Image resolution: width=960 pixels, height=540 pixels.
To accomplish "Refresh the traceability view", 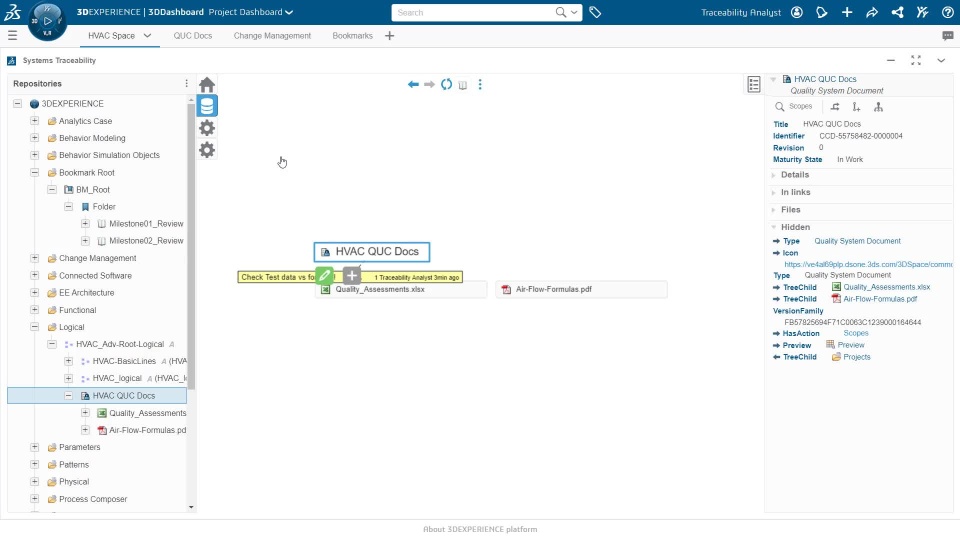I will (446, 84).
